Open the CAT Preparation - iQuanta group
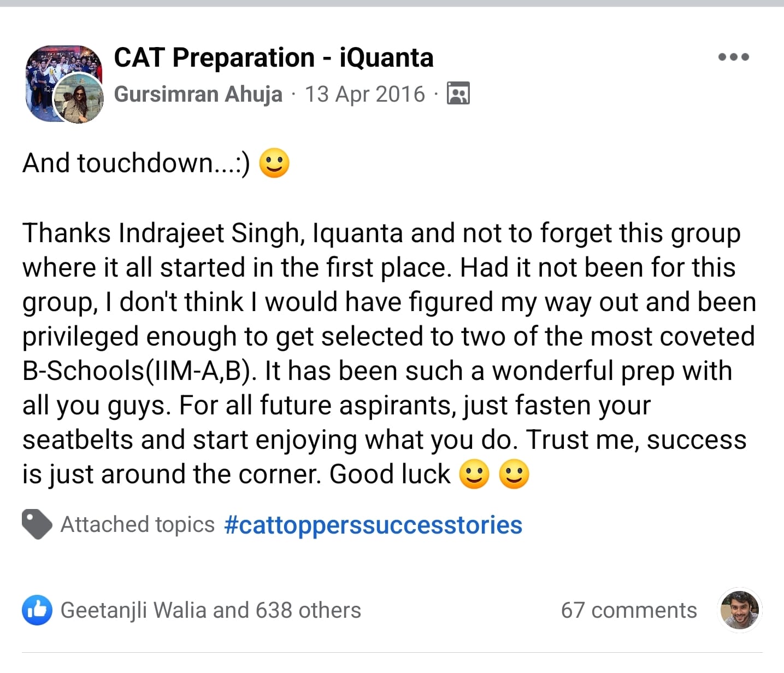784x673 pixels. coord(274,57)
